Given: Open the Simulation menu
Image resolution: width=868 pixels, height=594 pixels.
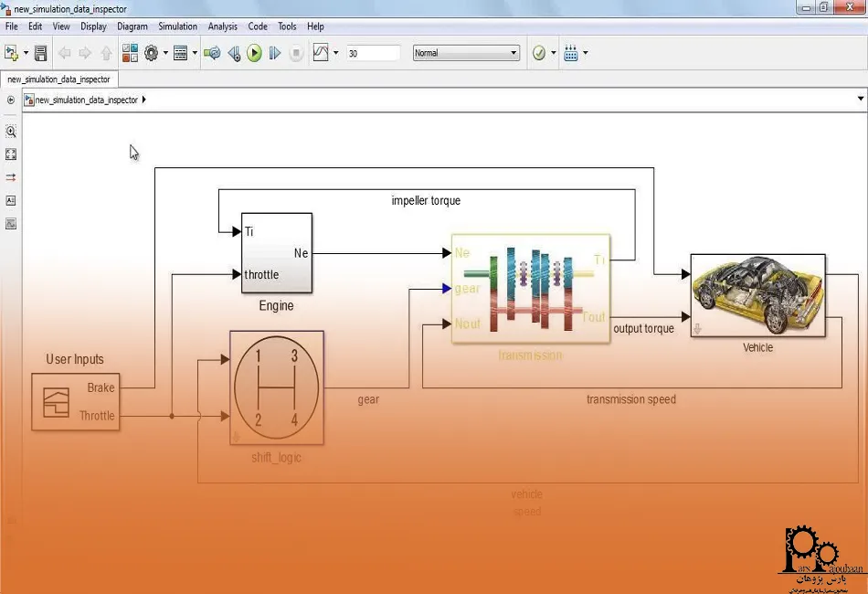Looking at the screenshot, I should click(x=177, y=27).
